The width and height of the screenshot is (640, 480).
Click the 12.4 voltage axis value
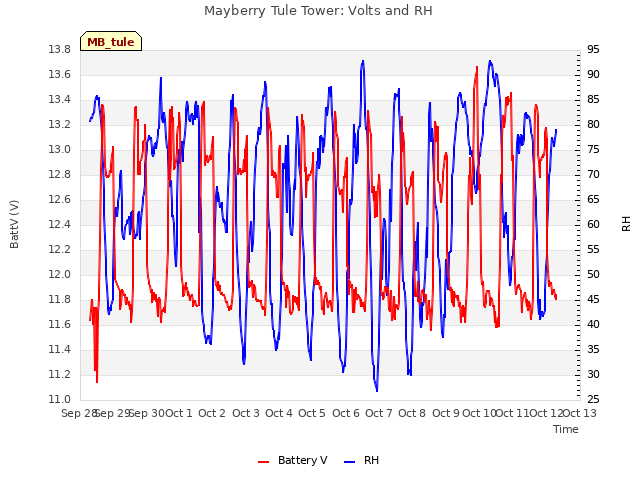point(60,224)
